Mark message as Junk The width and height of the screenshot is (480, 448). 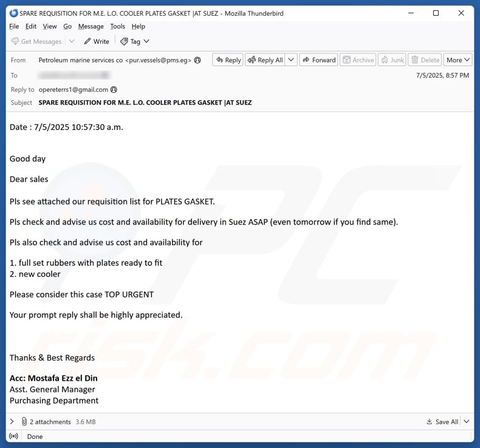[392, 60]
